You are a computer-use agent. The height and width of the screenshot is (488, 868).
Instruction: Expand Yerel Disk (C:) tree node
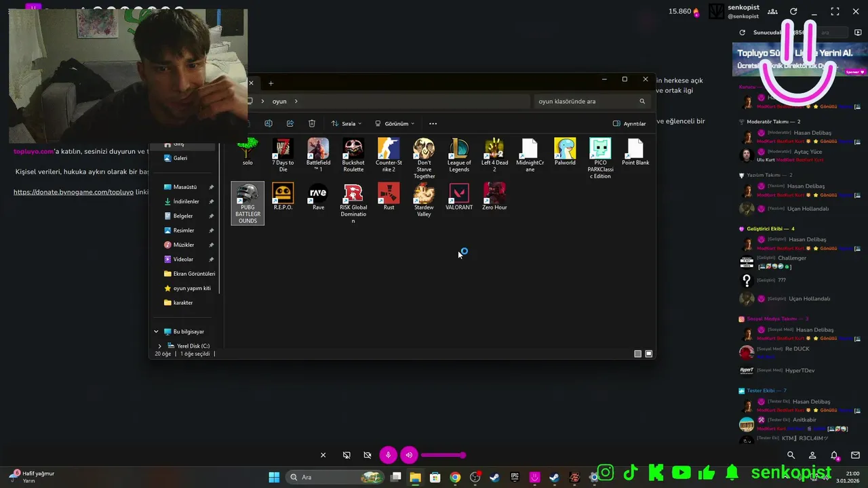pyautogui.click(x=159, y=346)
